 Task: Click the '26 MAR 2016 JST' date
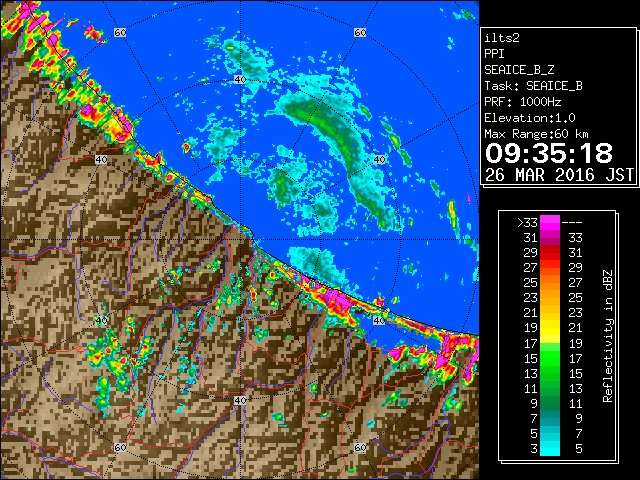point(559,175)
